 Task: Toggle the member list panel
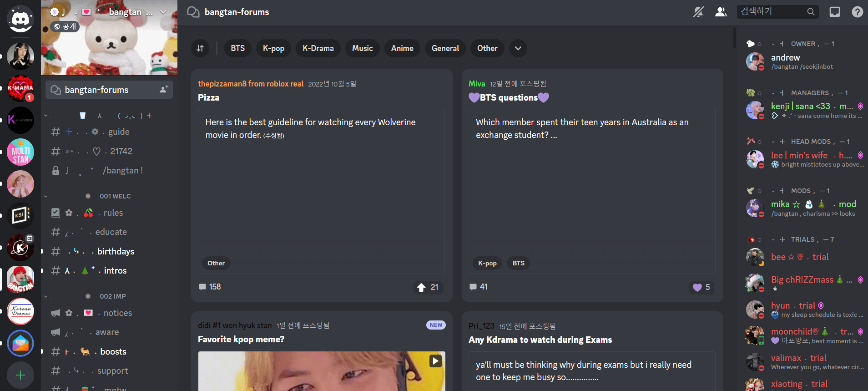pyautogui.click(x=721, y=12)
